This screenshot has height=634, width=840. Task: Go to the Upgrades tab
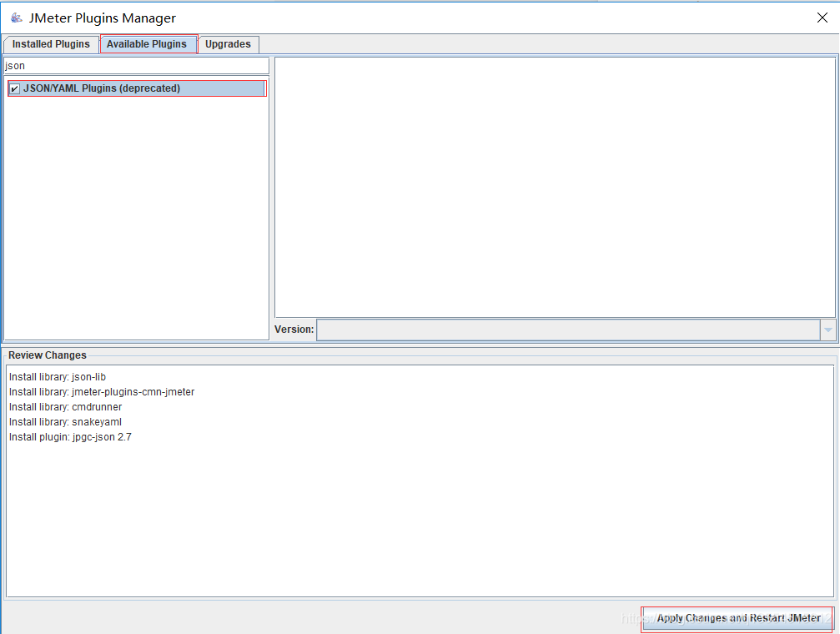pos(229,44)
